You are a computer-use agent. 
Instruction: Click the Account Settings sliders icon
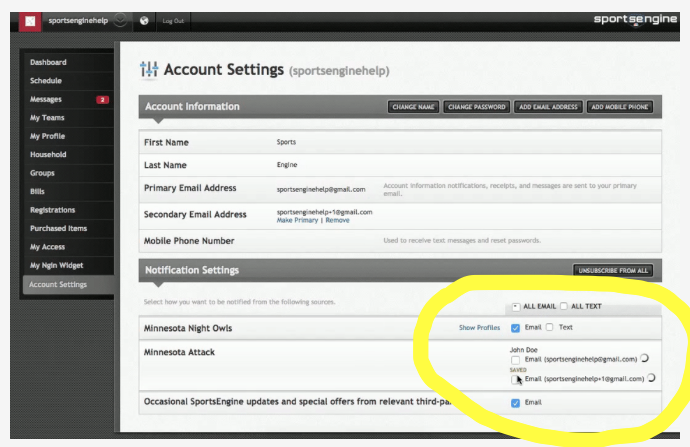click(149, 69)
